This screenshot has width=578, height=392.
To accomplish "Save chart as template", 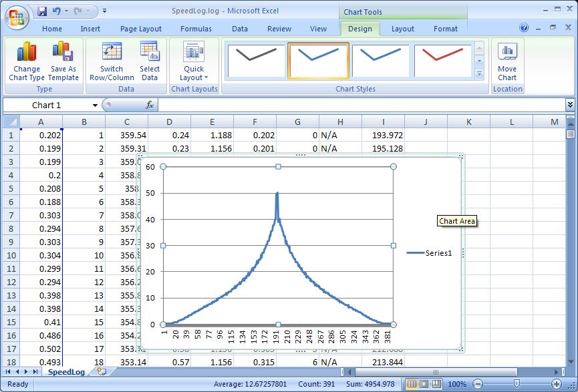I will point(63,61).
